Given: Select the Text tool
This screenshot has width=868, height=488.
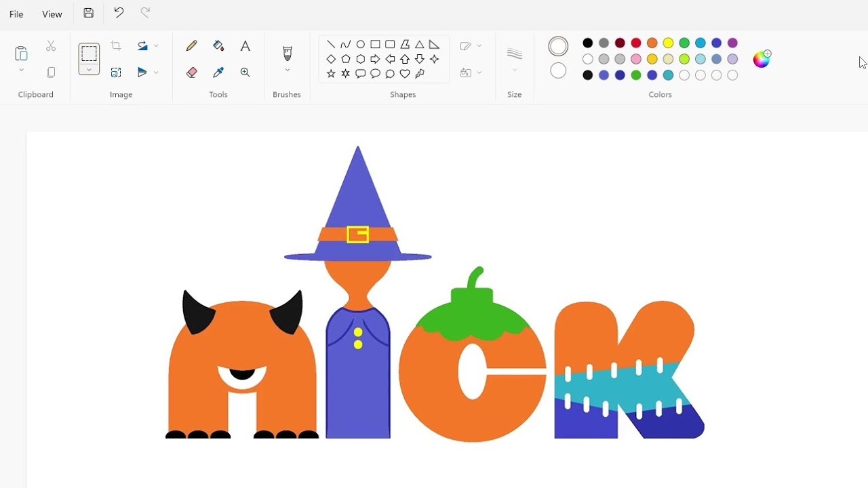Looking at the screenshot, I should click(x=245, y=46).
